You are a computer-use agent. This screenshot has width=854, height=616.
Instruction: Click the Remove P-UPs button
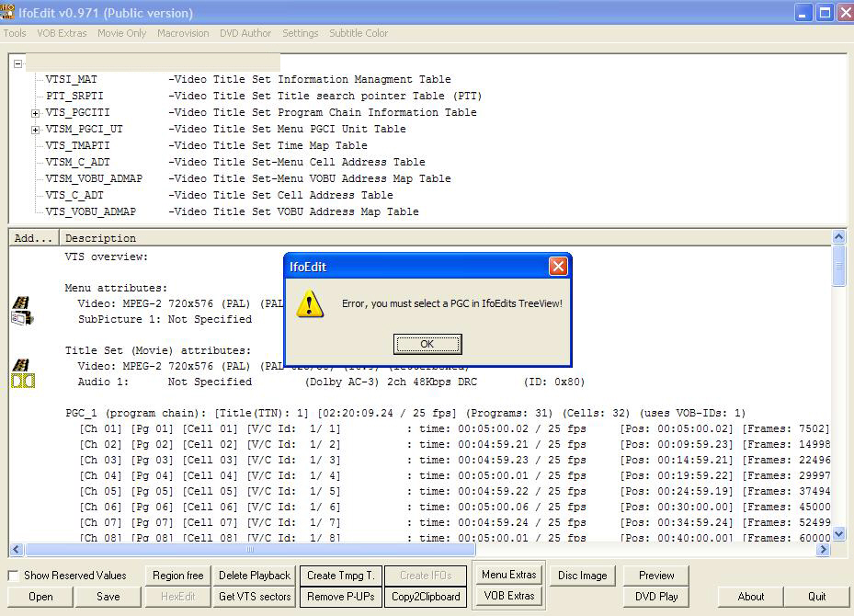[341, 597]
